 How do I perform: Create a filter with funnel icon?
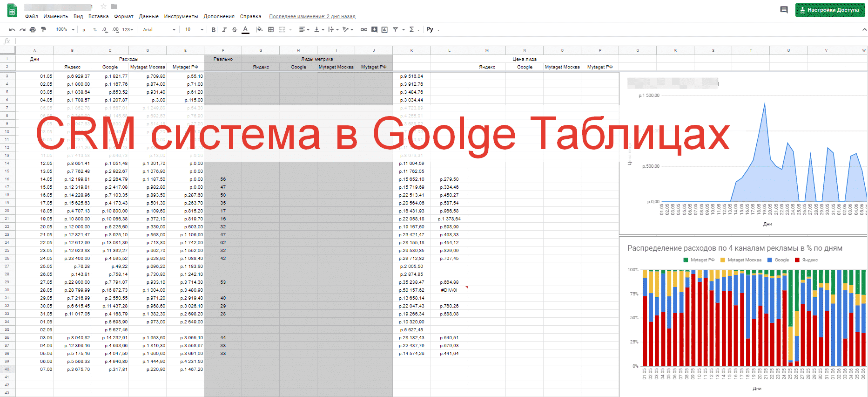(395, 29)
